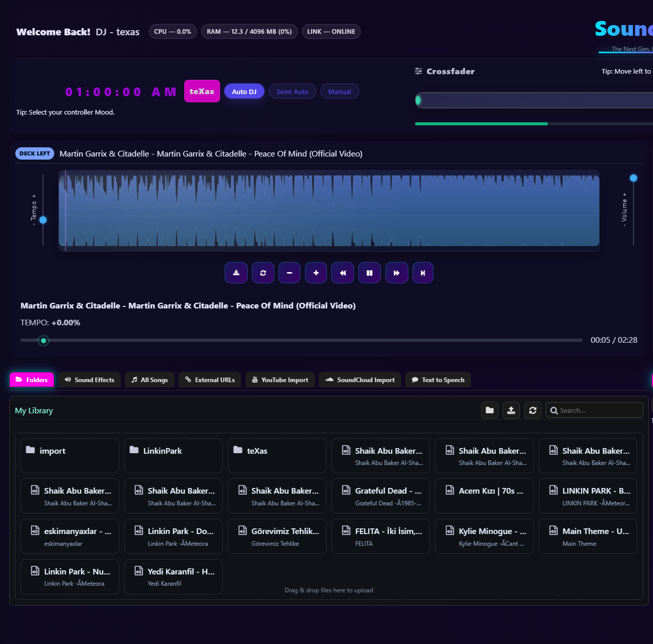Screen dimensions: 653x644
Task: Show the All Songs tab
Action: pos(149,380)
